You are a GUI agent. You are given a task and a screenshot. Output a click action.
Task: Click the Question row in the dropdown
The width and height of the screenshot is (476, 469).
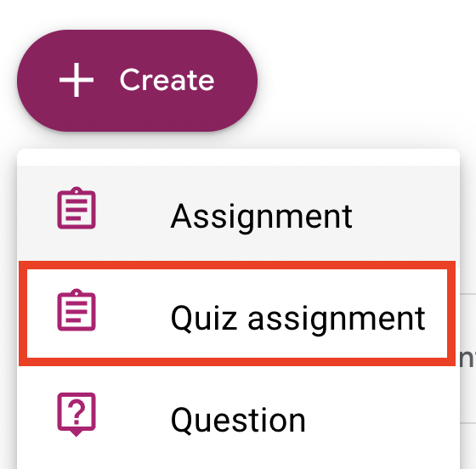coord(238,417)
